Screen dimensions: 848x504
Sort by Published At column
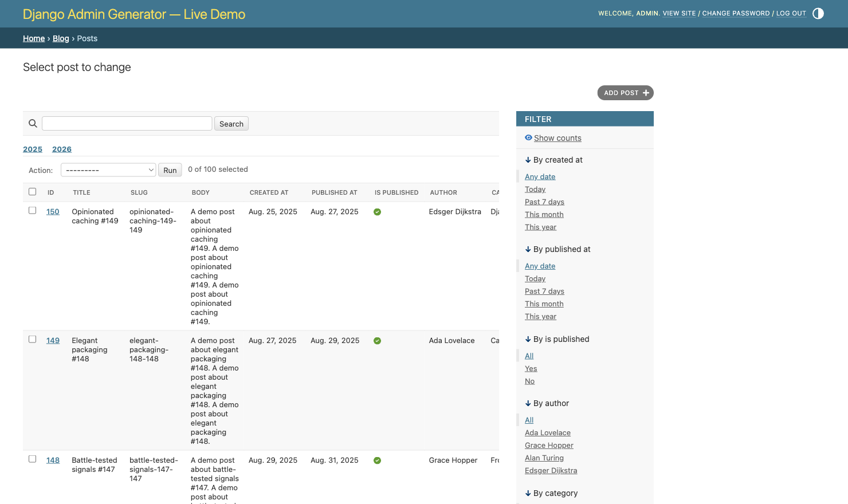[x=334, y=192]
